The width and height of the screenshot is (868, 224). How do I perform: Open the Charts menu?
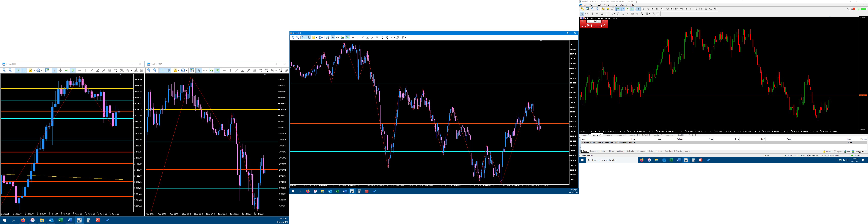click(607, 5)
